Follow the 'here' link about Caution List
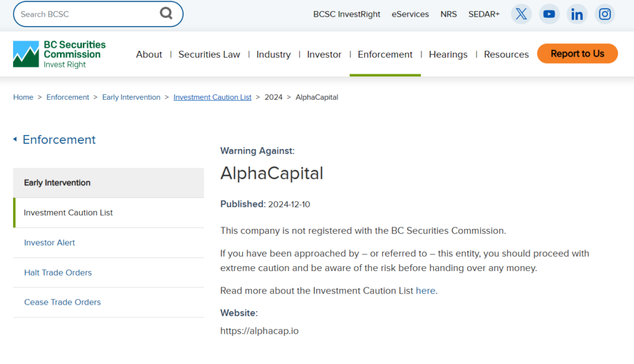634x364 pixels. pyautogui.click(x=425, y=290)
